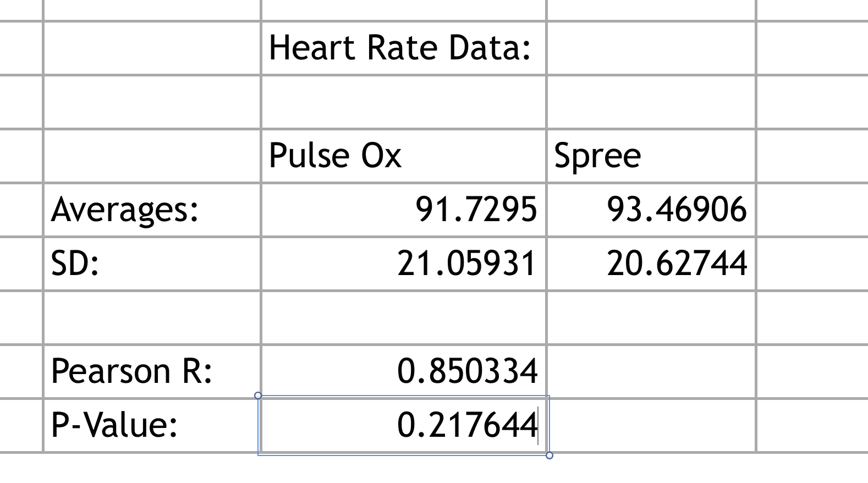Select the empty cell right of 0.850334

(x=651, y=371)
